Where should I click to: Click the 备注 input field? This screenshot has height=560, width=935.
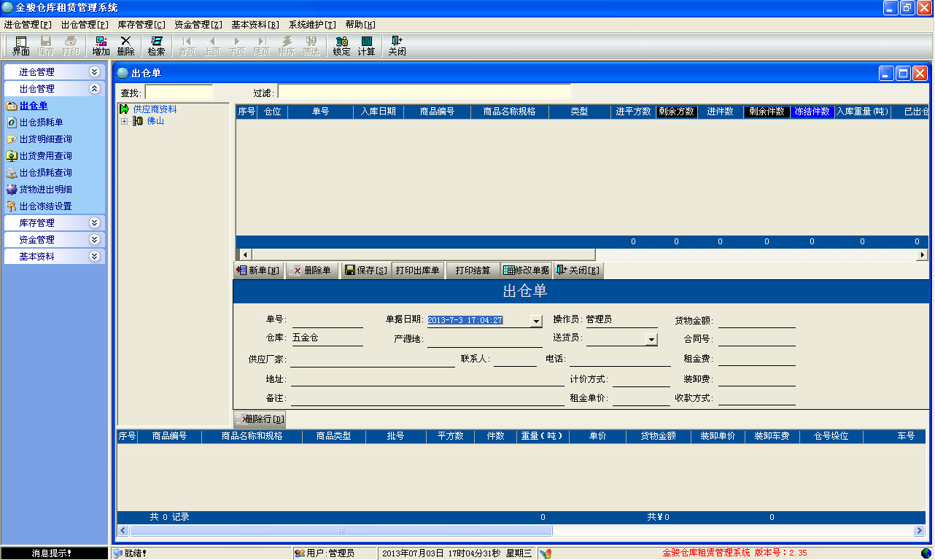point(427,399)
